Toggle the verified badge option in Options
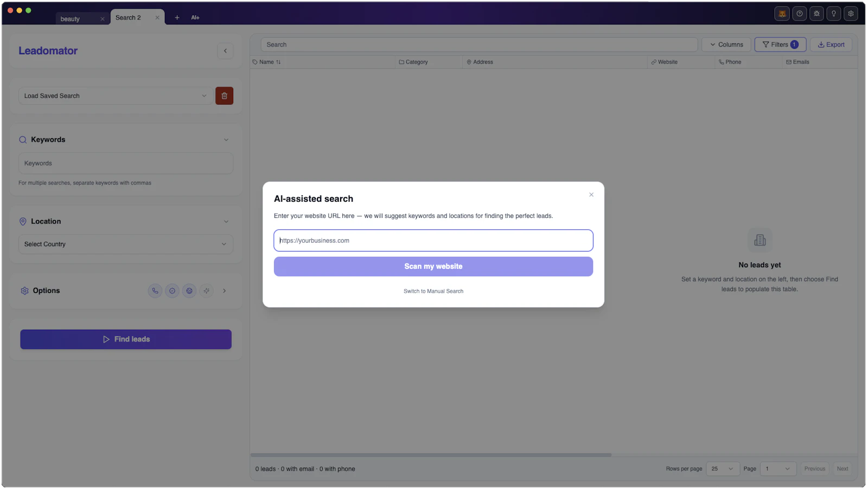This screenshot has height=489, width=868. tap(172, 291)
